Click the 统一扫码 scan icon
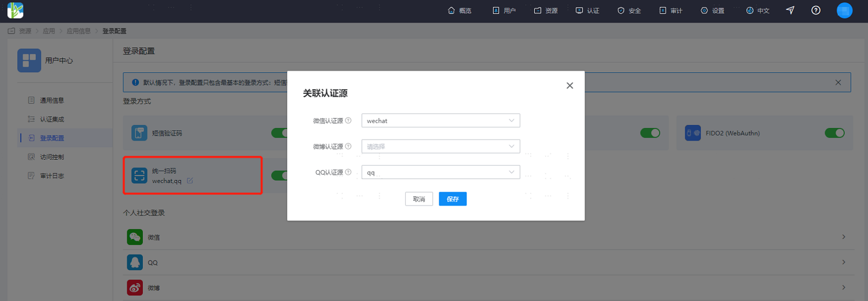The width and height of the screenshot is (868, 301). point(139,175)
